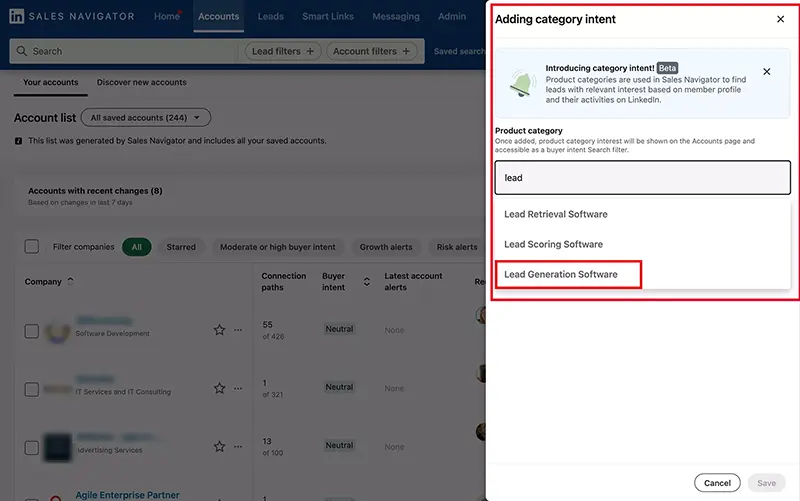Tick the Filter companies select-all checkbox
800x501 pixels.
(32, 247)
